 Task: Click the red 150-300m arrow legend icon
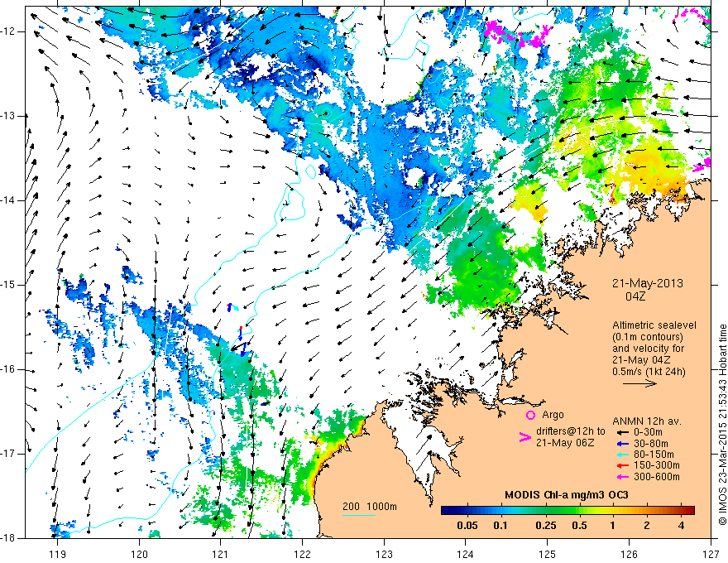pyautogui.click(x=622, y=465)
